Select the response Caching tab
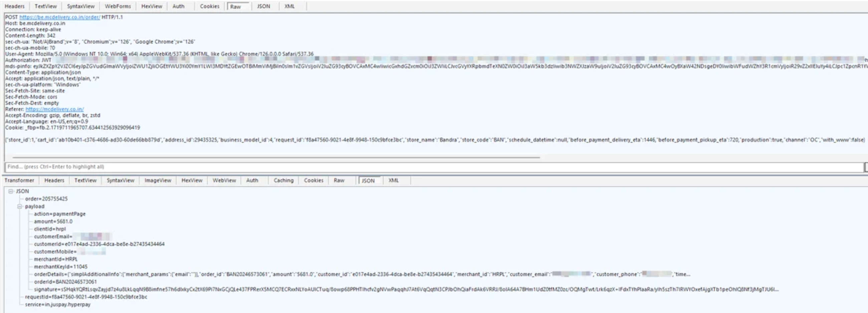Viewport: 868px width, 313px height. 283,181
